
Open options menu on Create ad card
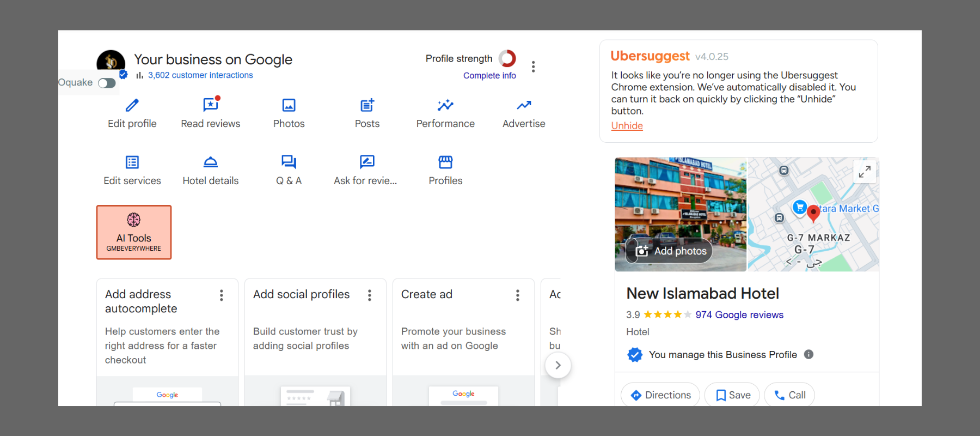pyautogui.click(x=517, y=295)
